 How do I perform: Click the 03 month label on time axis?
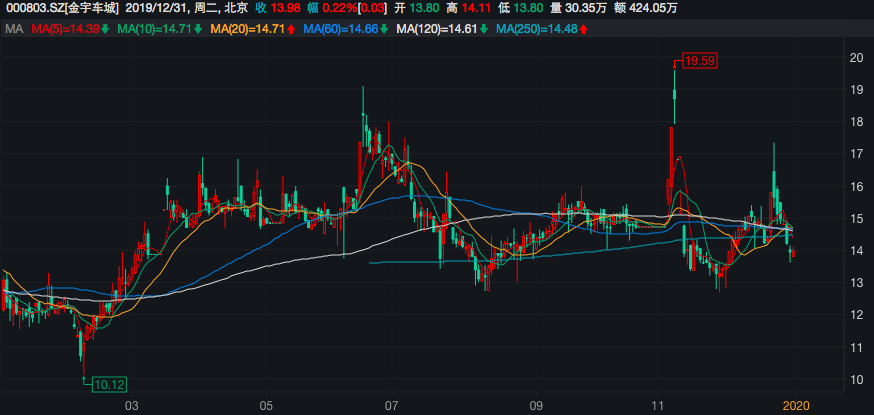click(130, 405)
